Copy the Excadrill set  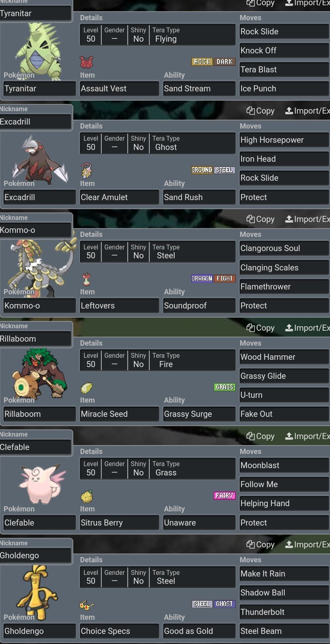260,111
